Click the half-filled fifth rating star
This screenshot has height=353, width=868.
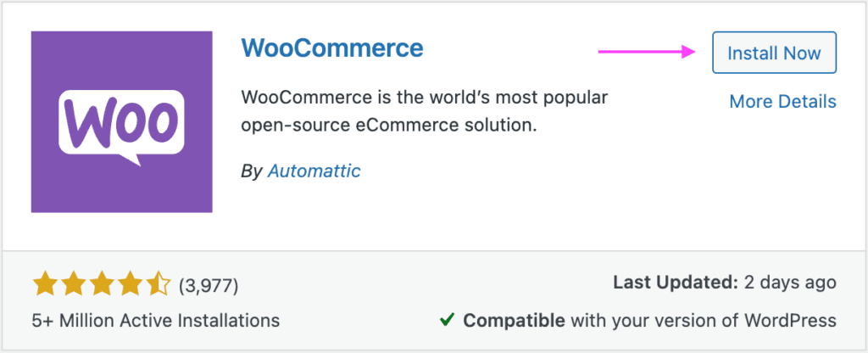coord(159,284)
